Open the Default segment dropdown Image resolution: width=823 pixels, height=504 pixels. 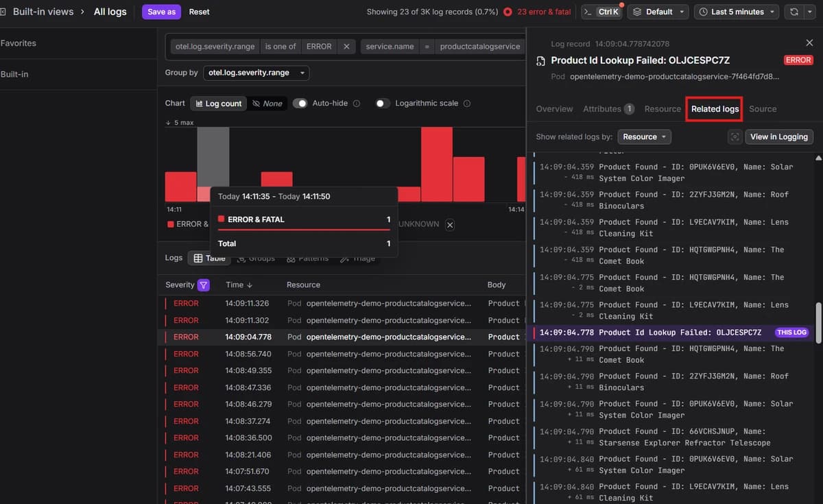(x=658, y=12)
